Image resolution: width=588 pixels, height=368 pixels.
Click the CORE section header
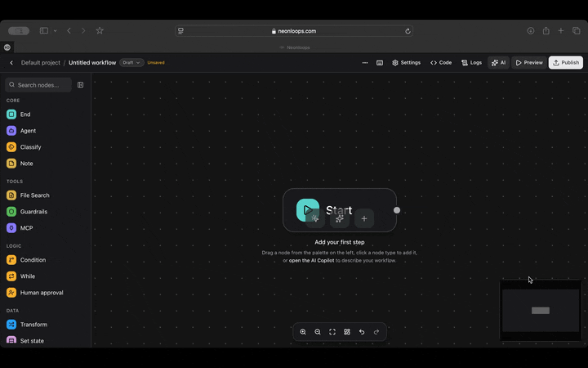[13, 101]
